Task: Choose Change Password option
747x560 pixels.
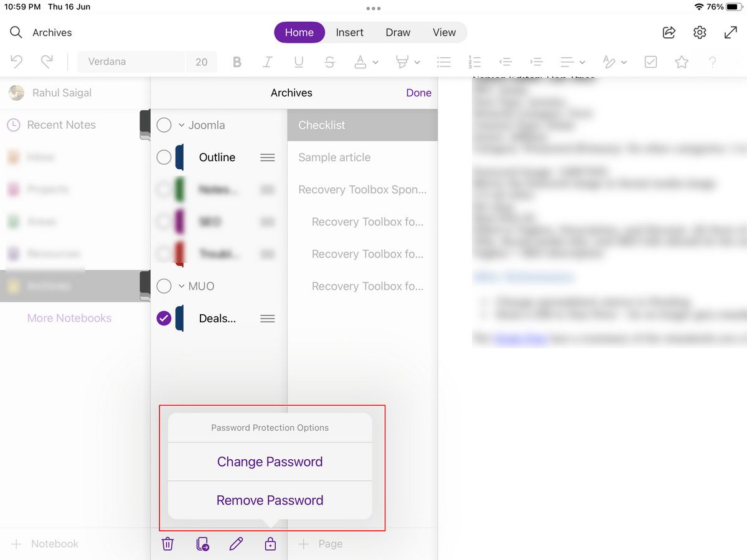Action: coord(270,462)
